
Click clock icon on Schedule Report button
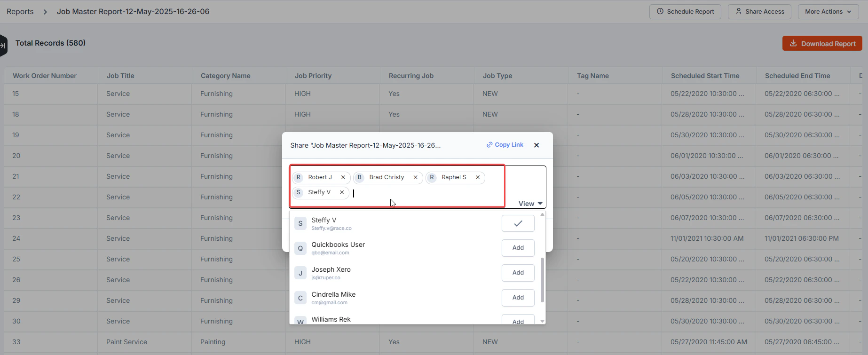(x=660, y=11)
